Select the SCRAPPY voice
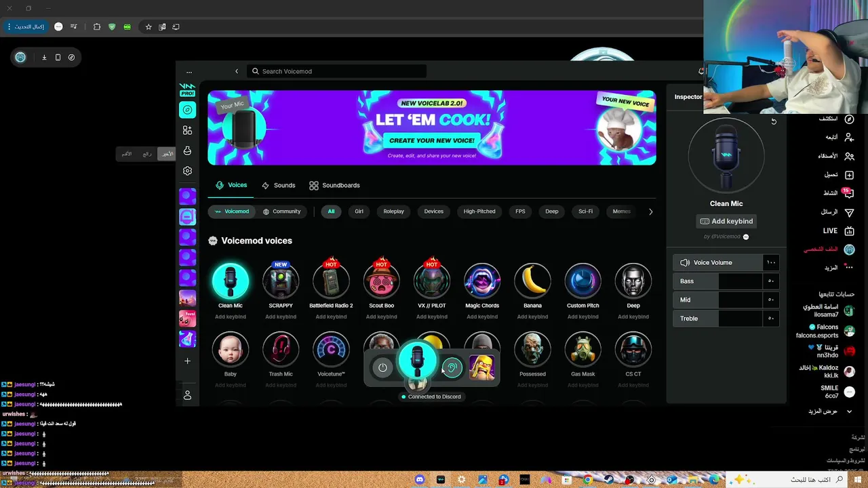The height and width of the screenshot is (488, 868). click(281, 281)
